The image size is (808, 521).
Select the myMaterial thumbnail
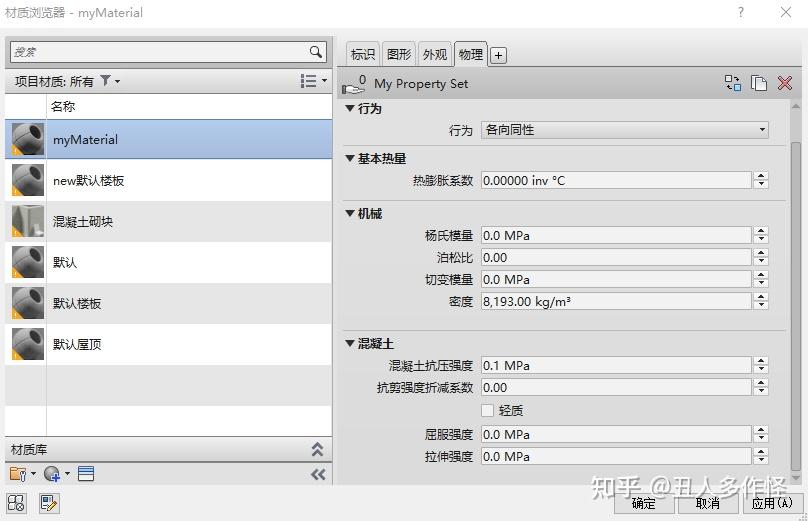tap(28, 139)
